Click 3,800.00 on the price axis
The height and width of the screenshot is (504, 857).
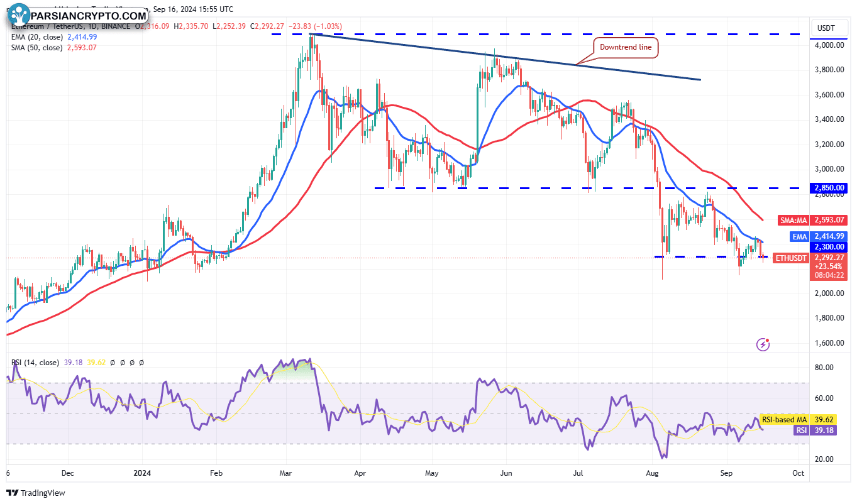[x=830, y=70]
